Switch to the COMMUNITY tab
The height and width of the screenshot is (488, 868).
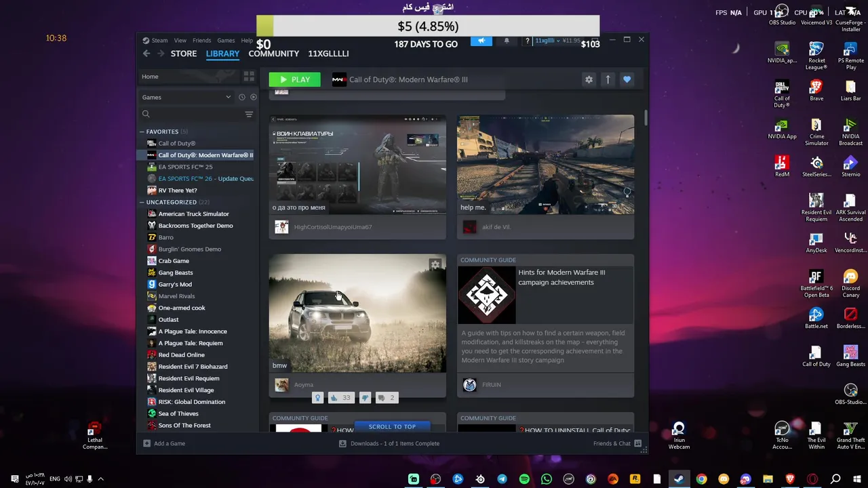[273, 54]
